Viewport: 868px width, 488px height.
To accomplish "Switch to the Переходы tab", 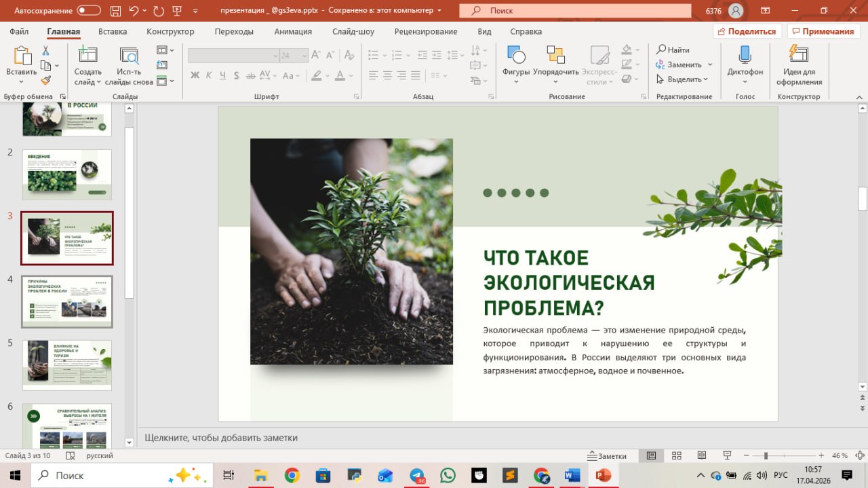I will [x=234, y=31].
